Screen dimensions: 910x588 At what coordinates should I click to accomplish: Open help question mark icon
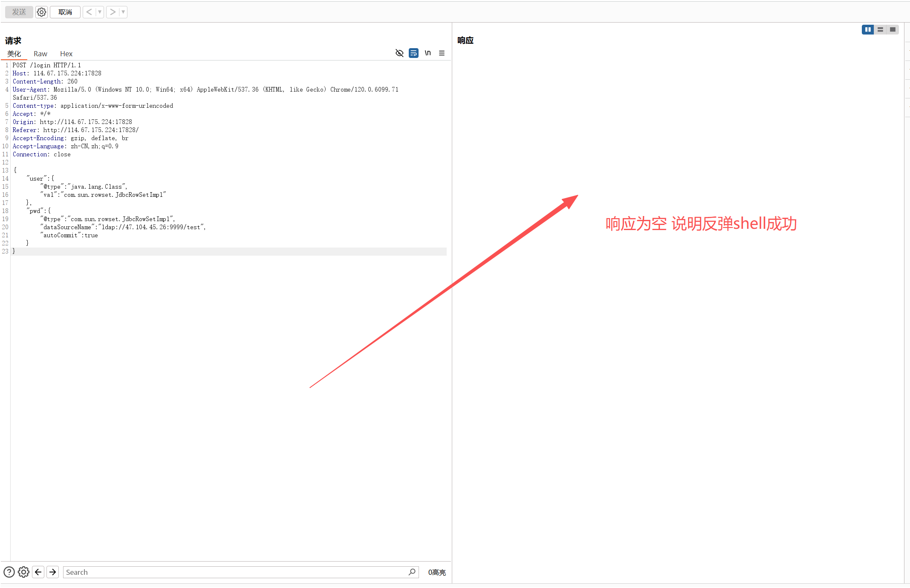pos(9,572)
